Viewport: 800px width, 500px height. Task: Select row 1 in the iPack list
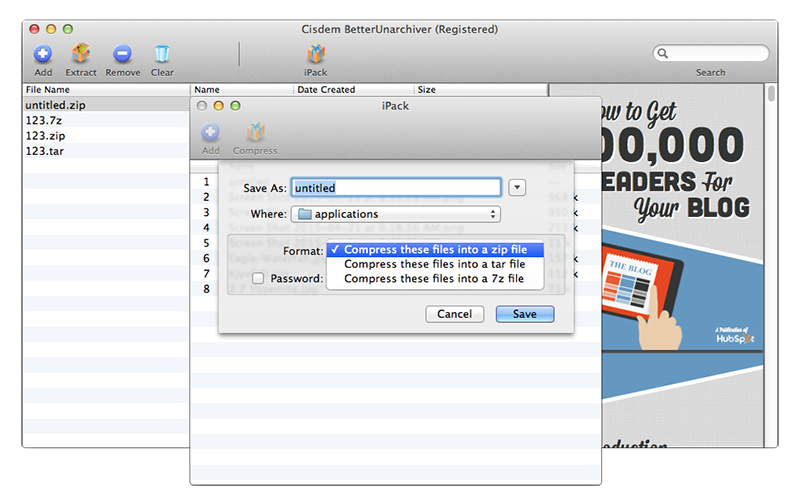[206, 182]
